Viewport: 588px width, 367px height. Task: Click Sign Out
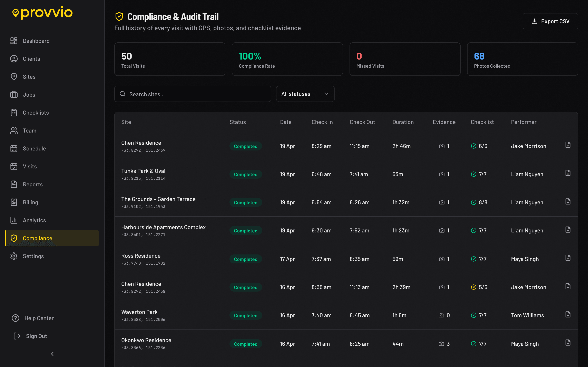pyautogui.click(x=36, y=336)
